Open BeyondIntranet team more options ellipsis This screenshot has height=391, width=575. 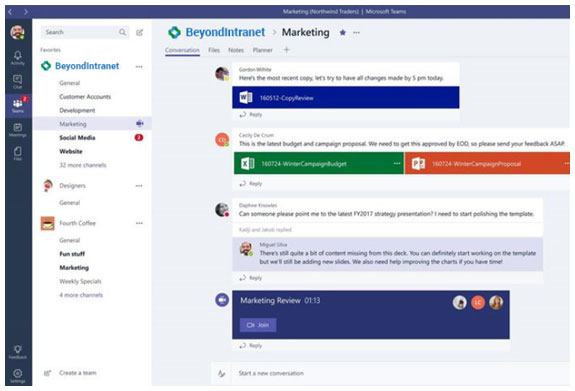click(139, 66)
